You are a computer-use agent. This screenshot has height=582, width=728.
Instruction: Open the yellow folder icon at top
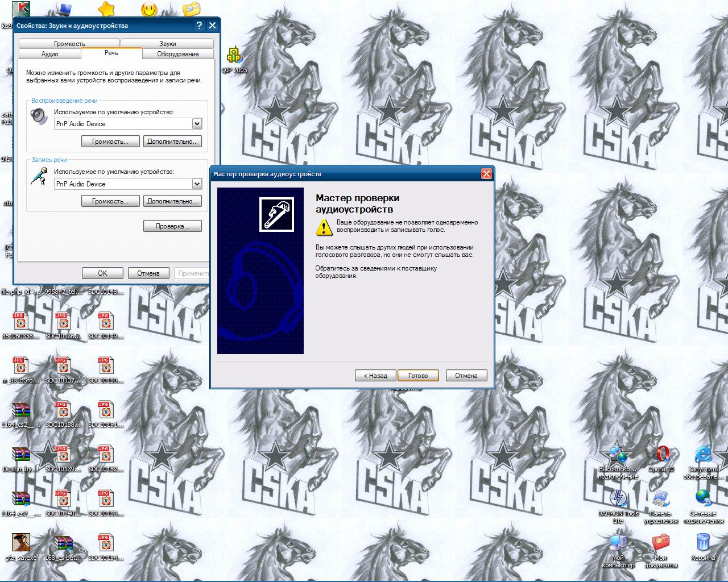(192, 9)
